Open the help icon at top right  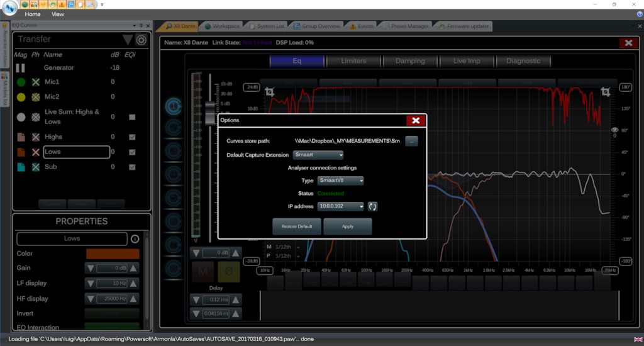(640, 14)
